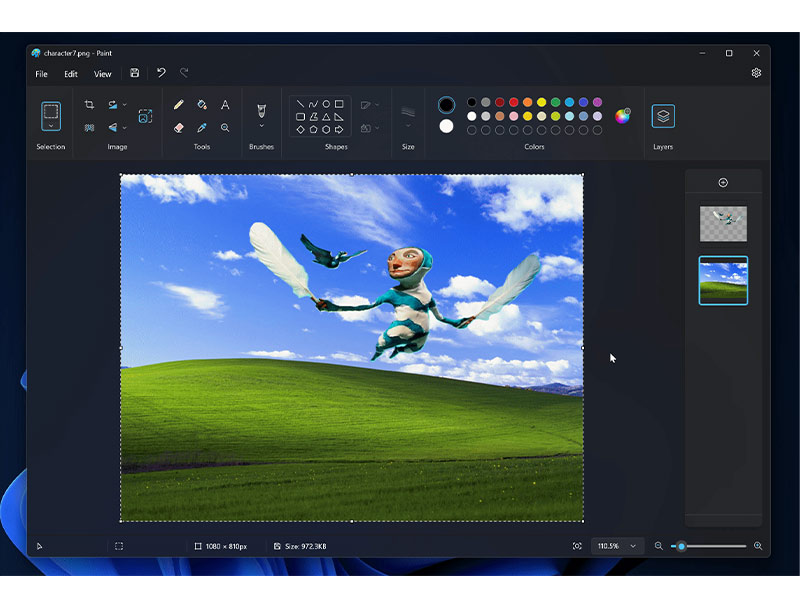The height and width of the screenshot is (600, 800).
Task: Open the File menu
Action: 41,74
